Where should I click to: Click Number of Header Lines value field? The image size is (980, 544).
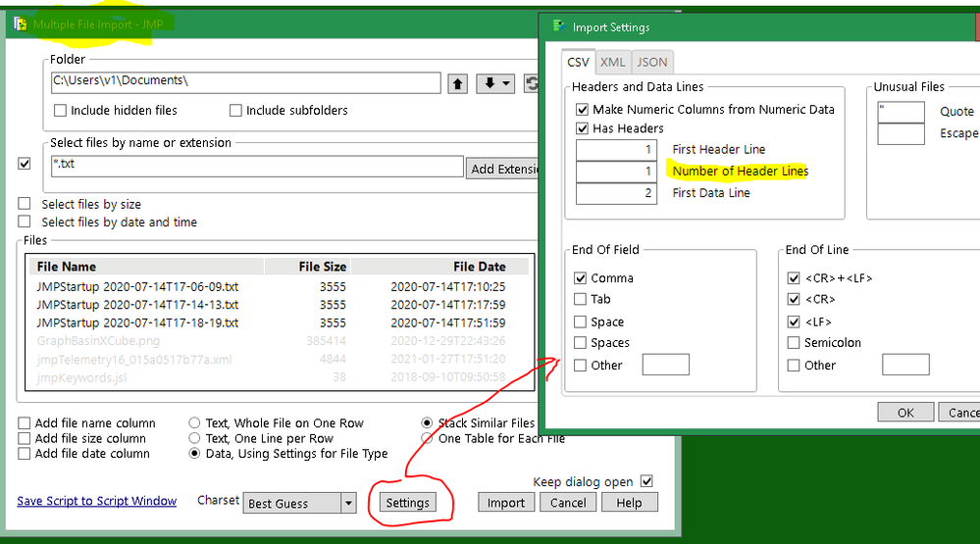click(x=616, y=172)
